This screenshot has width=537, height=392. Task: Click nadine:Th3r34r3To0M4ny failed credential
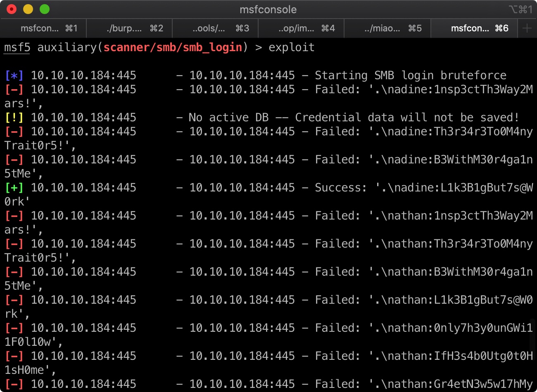pyautogui.click(x=460, y=132)
